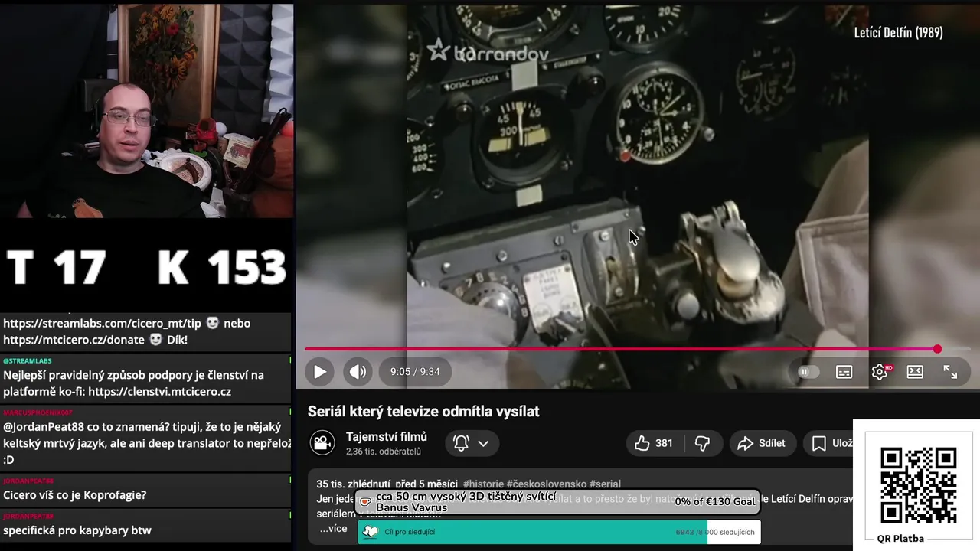Play the YouTube video
The width and height of the screenshot is (980, 551).
coord(319,372)
